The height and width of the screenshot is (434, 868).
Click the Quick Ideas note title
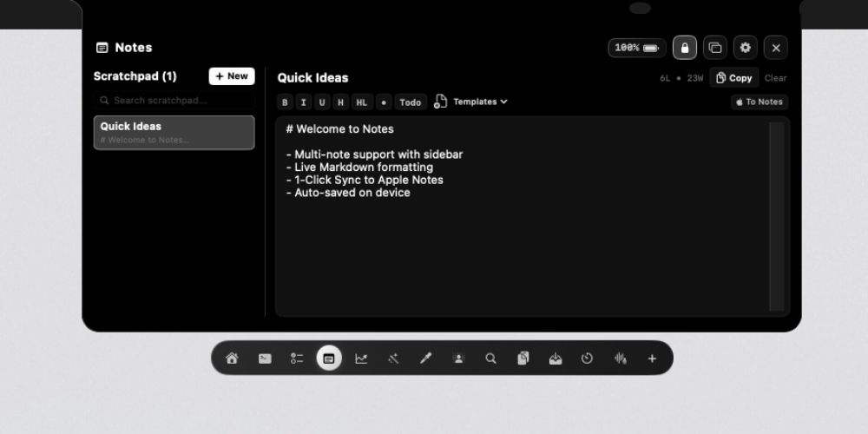(x=312, y=78)
